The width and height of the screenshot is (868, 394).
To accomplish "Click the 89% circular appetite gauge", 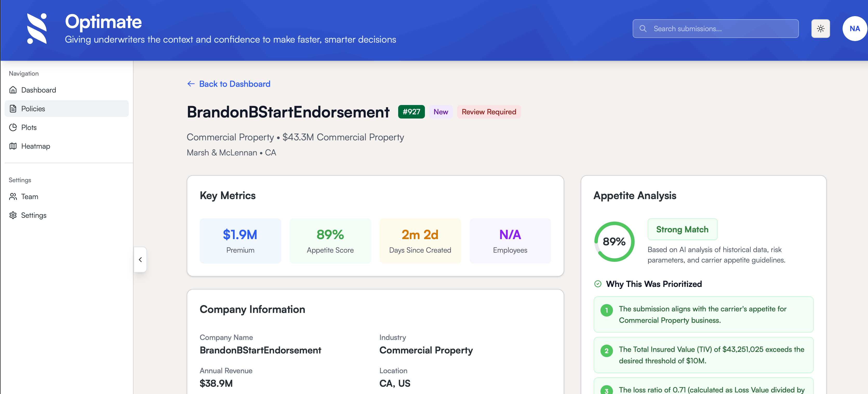I will (x=614, y=242).
